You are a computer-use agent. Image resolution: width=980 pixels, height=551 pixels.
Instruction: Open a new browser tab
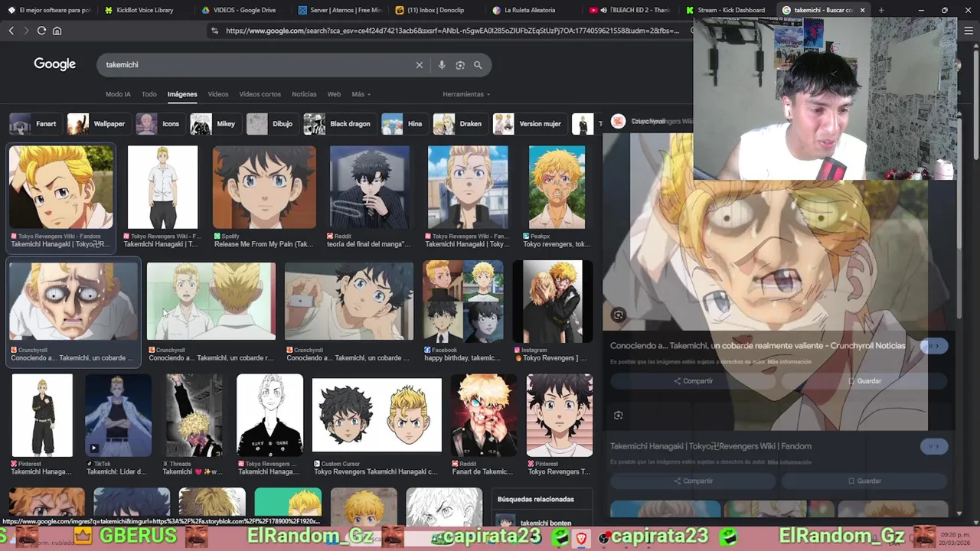tap(881, 10)
